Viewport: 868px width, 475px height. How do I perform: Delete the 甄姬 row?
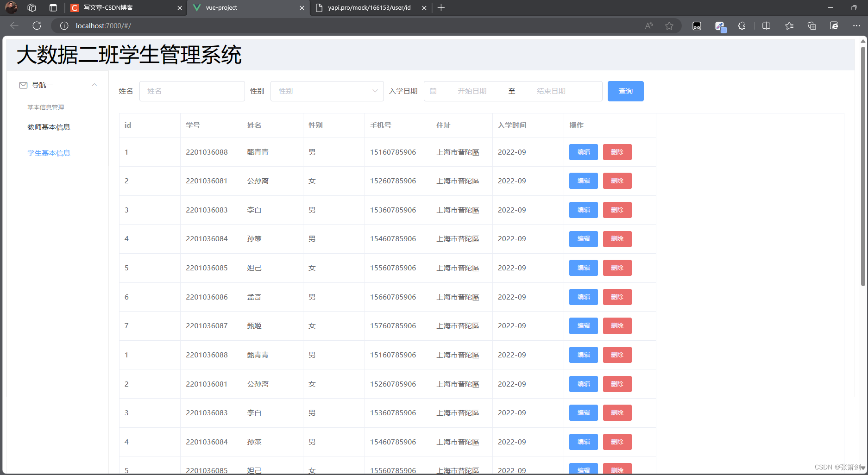tap(617, 326)
